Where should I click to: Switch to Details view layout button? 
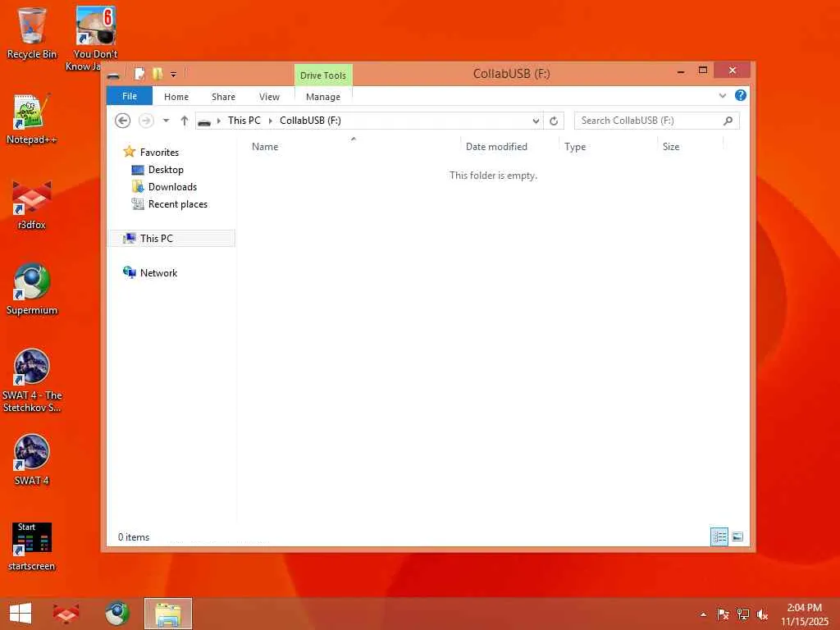(x=719, y=536)
